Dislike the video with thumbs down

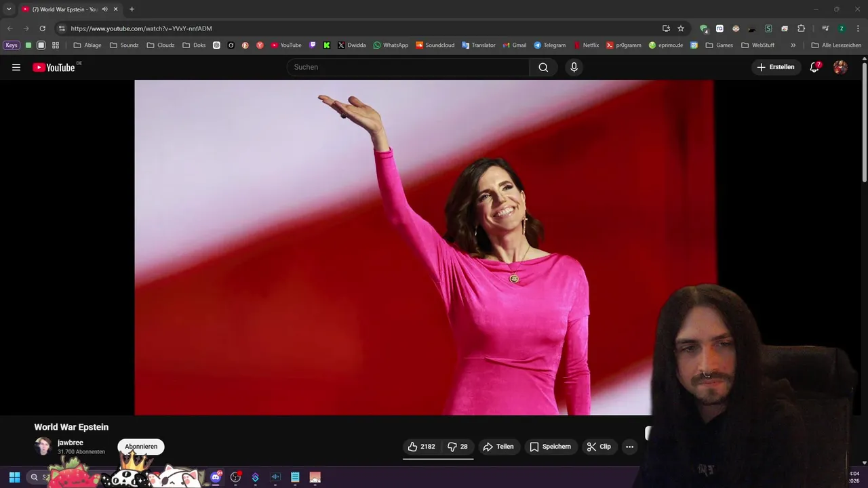click(458, 447)
